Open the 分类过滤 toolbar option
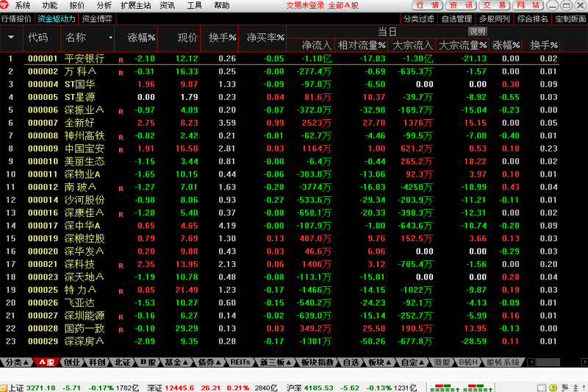The image size is (588, 392). tap(419, 19)
